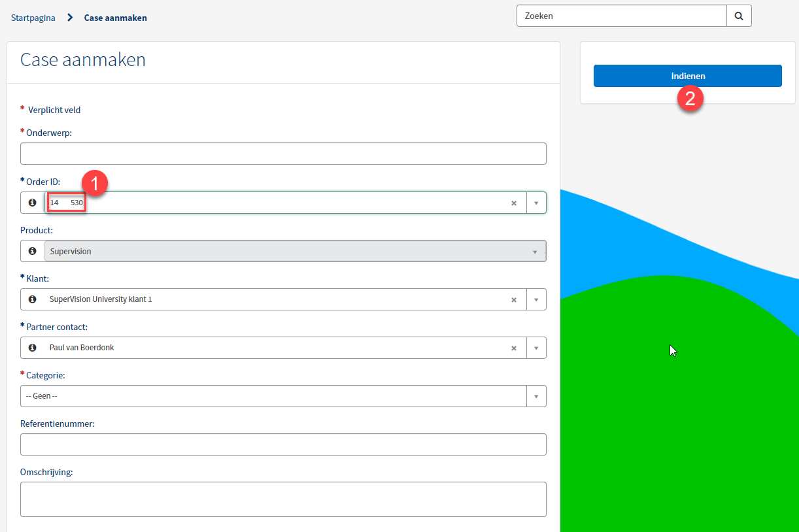Open the info icon for Order ID

coord(32,203)
